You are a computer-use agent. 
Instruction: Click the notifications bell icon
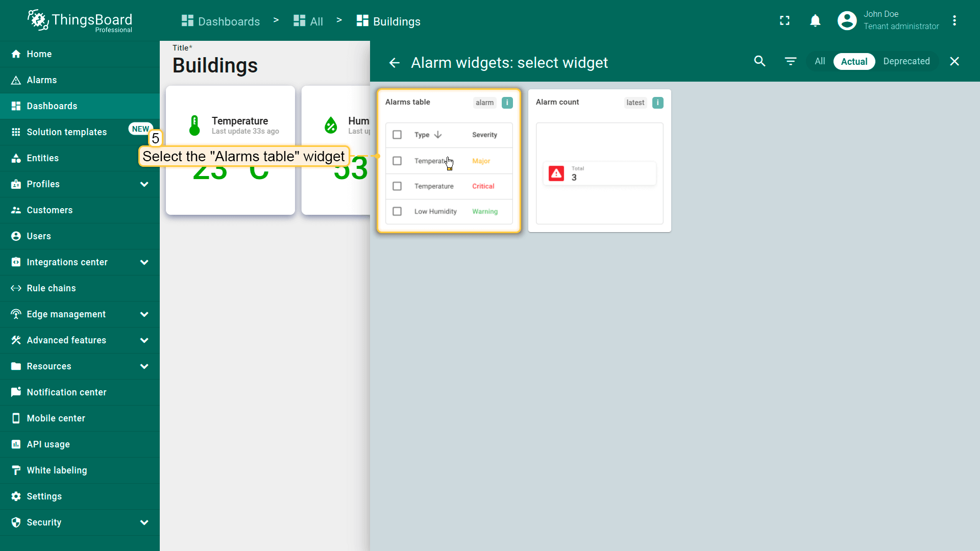(815, 20)
